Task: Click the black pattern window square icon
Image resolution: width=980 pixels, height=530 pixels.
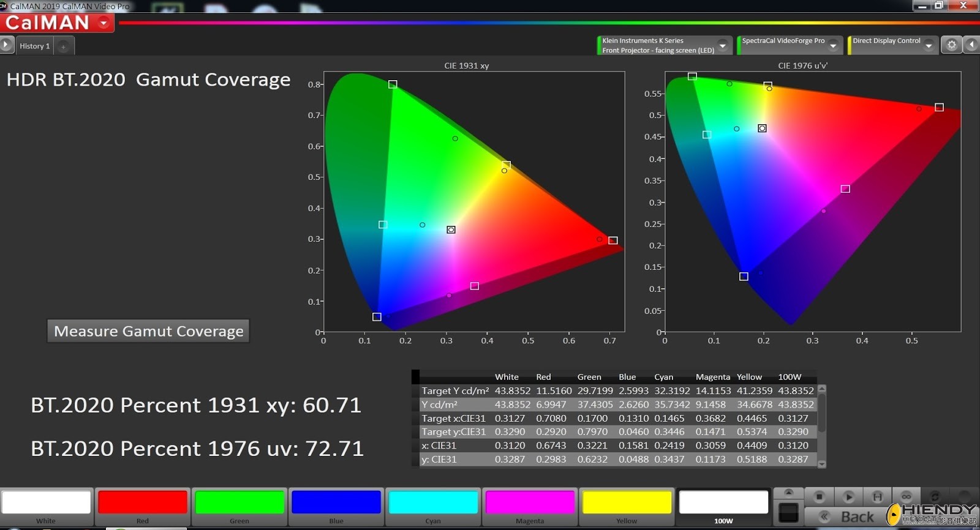Action: point(788,512)
